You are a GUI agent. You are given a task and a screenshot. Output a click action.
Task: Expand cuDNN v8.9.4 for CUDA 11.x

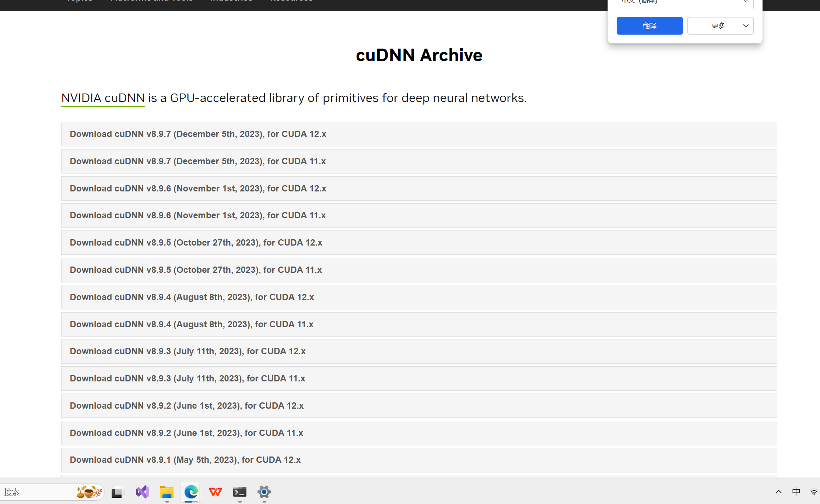click(x=419, y=324)
